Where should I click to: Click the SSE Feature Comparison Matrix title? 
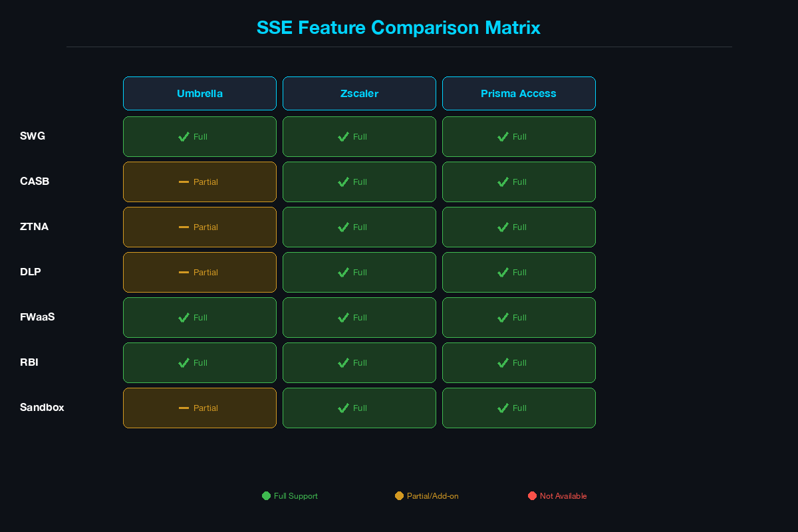click(399, 28)
